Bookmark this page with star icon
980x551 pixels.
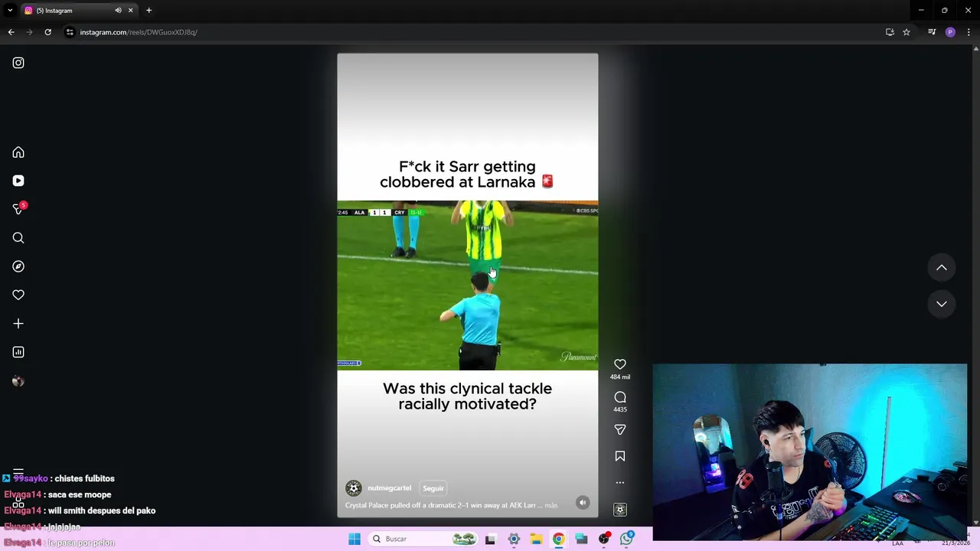(x=906, y=32)
